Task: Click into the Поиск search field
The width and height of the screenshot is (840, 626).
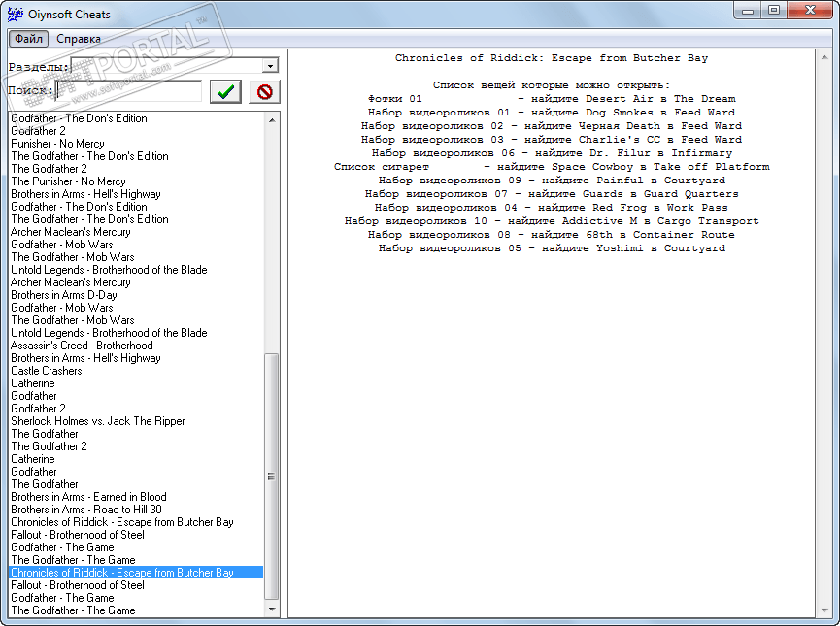Action: tap(128, 90)
